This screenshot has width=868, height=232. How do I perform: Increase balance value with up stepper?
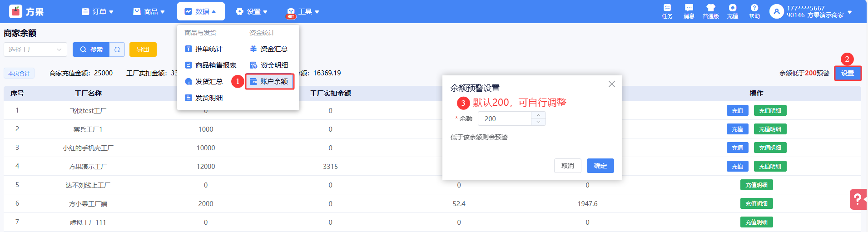(x=538, y=115)
